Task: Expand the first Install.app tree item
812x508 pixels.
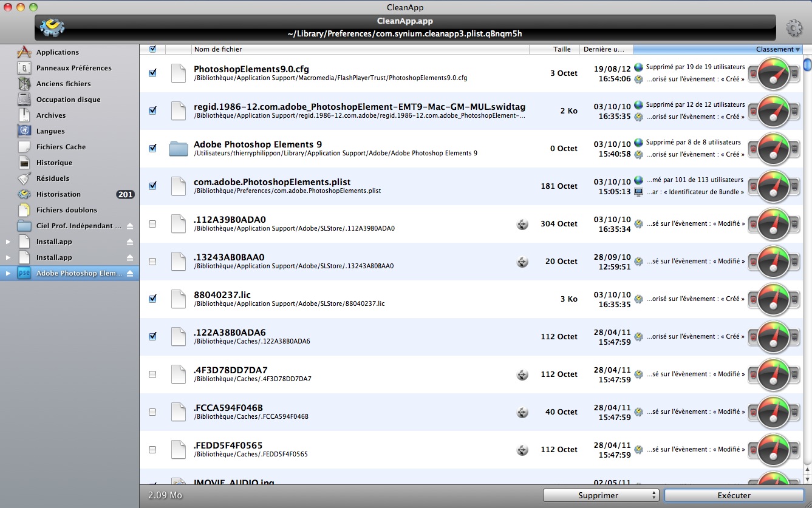Action: pos(8,242)
